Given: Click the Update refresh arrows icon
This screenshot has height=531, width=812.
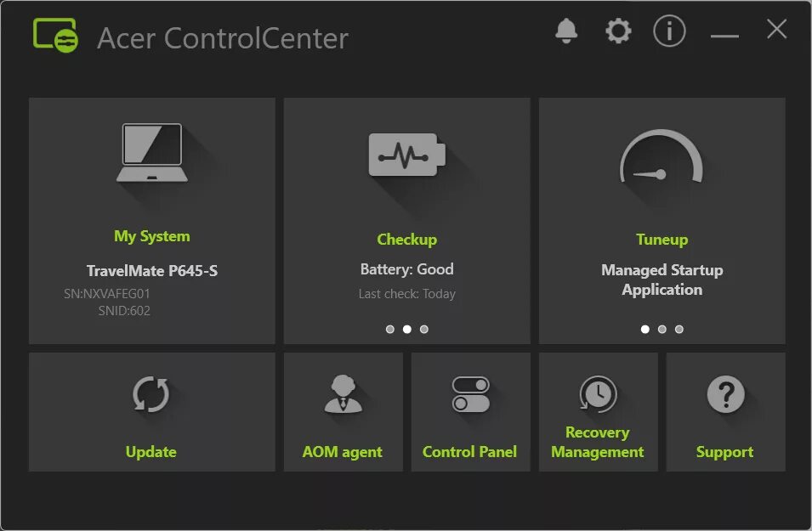Looking at the screenshot, I should click(150, 394).
